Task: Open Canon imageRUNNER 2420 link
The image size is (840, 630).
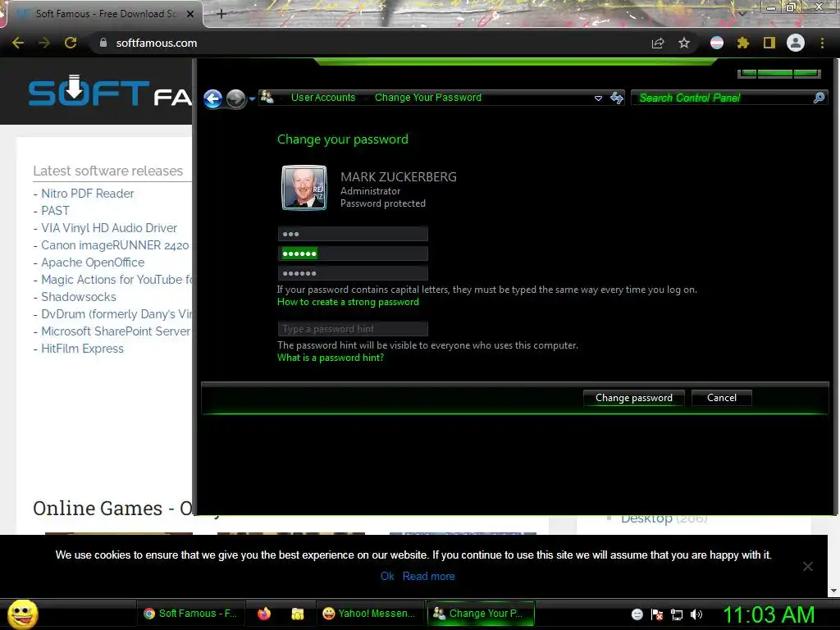Action: (115, 245)
